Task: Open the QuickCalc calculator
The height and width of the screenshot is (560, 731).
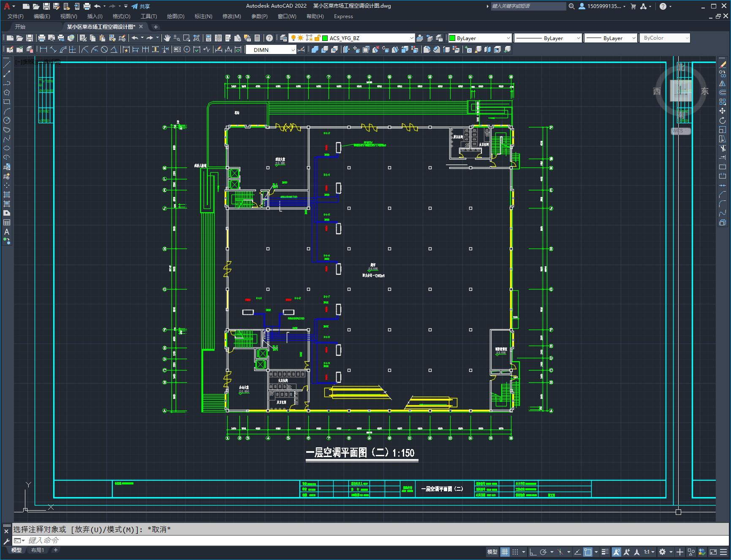Action: [258, 38]
